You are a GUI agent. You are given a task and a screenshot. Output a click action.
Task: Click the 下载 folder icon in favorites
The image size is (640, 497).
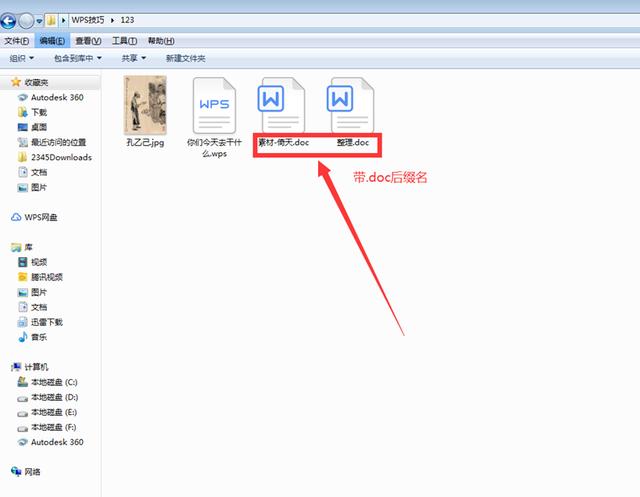pos(22,112)
